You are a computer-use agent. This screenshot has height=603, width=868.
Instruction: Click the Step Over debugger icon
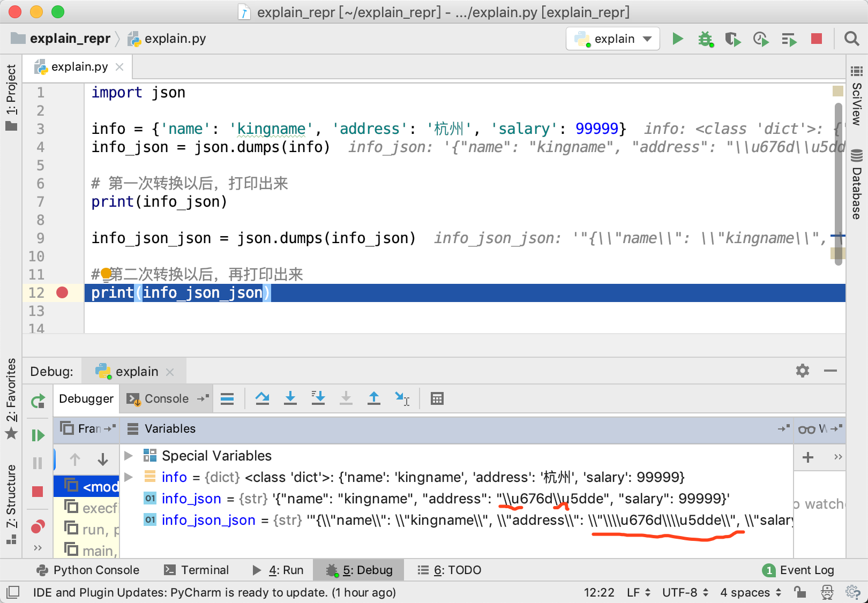pyautogui.click(x=262, y=398)
